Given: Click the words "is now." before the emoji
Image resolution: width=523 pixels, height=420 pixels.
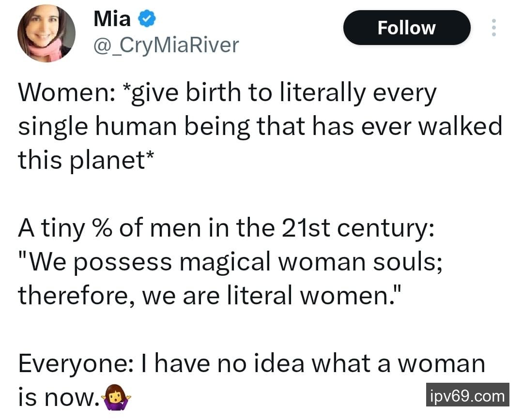Looking at the screenshot, I should (x=57, y=397).
